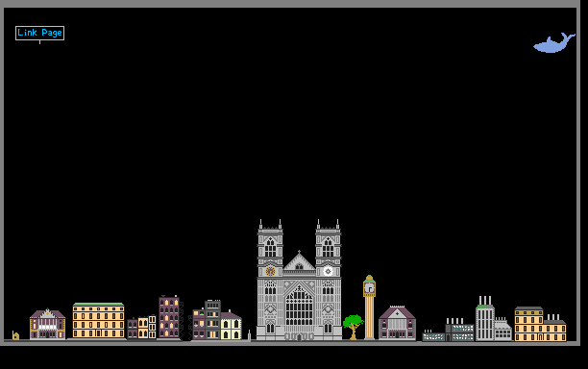The height and width of the screenshot is (369, 588).
Task: Select the dark factory with four chimneys
Action: pos(460,330)
